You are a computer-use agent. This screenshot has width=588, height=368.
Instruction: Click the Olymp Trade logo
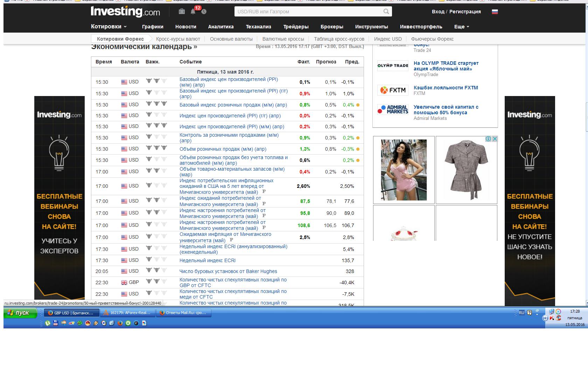pos(393,66)
